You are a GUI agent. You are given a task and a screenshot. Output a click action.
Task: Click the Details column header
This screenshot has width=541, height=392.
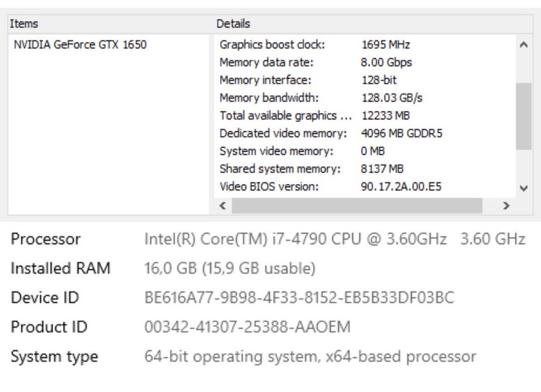coord(233,24)
